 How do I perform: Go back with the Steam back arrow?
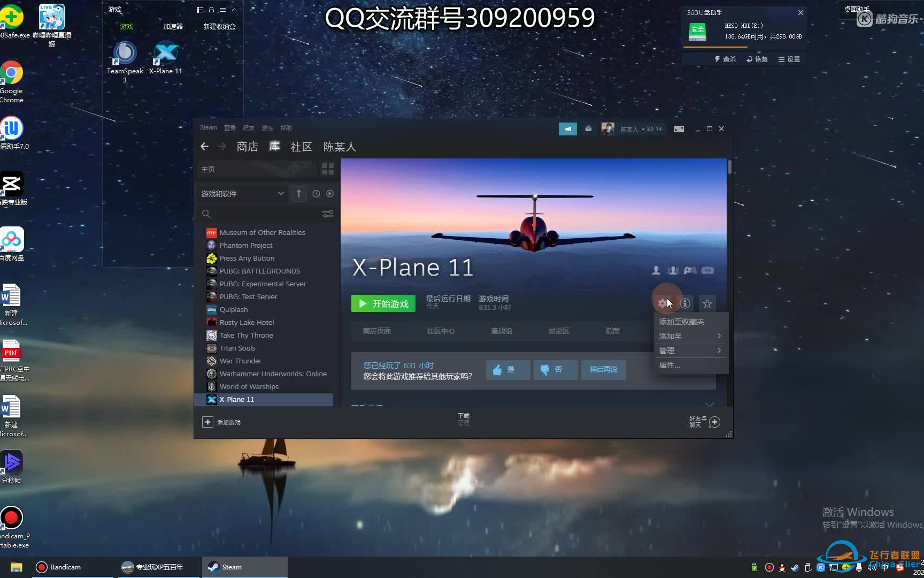point(204,146)
